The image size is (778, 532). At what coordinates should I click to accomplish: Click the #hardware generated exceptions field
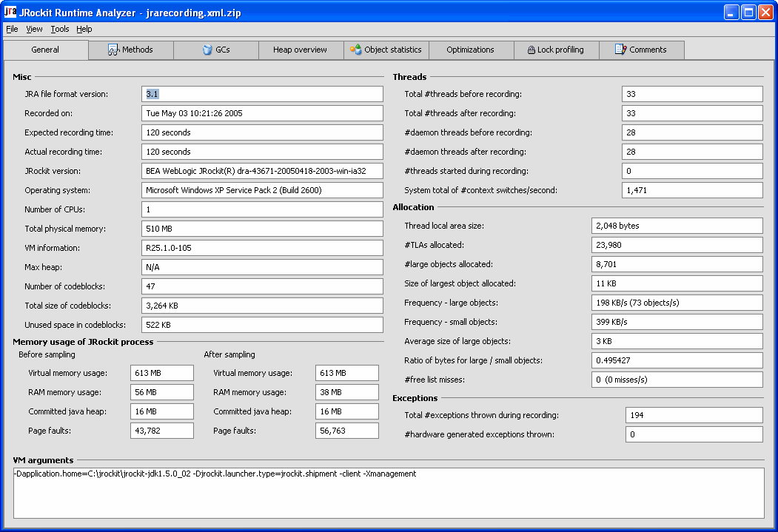point(694,435)
